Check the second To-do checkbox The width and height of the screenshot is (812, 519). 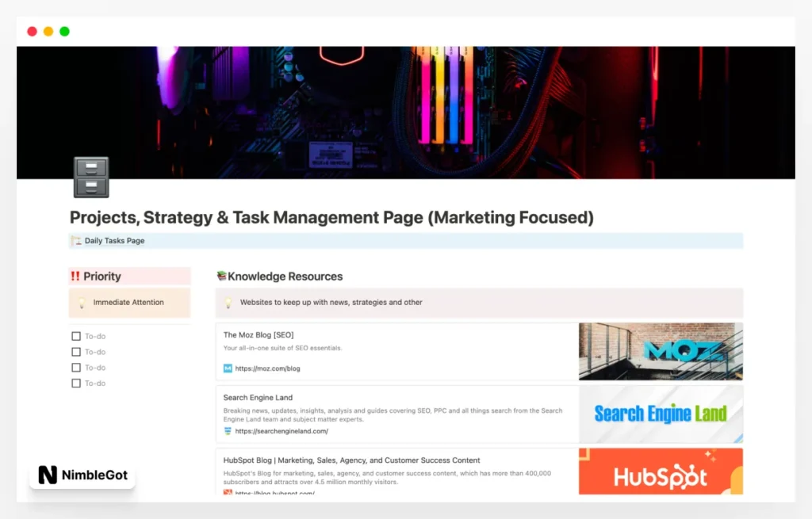click(75, 352)
